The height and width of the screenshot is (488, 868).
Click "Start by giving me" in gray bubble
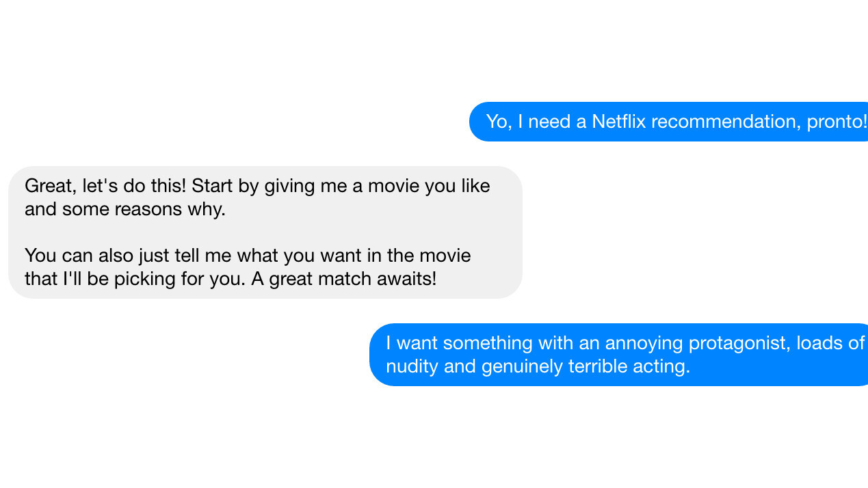269,186
